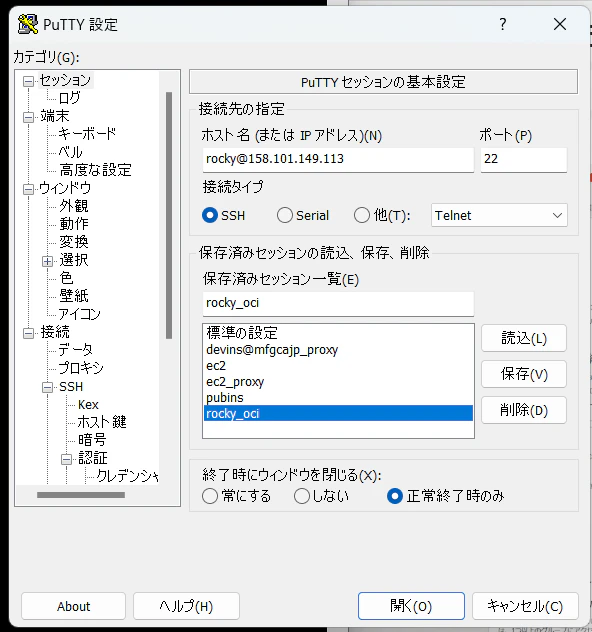This screenshot has width=592, height=632.
Task: Close the PuTTY 設定 dialog
Action: tap(560, 24)
